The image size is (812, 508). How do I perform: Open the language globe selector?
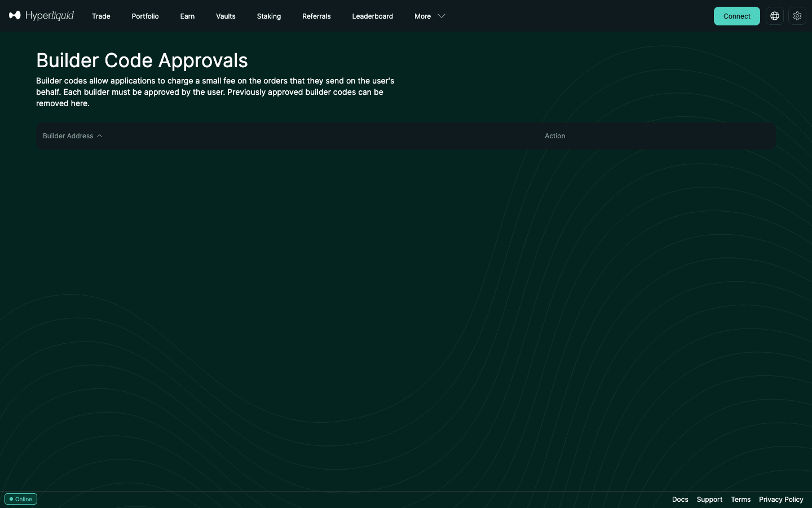click(x=775, y=16)
